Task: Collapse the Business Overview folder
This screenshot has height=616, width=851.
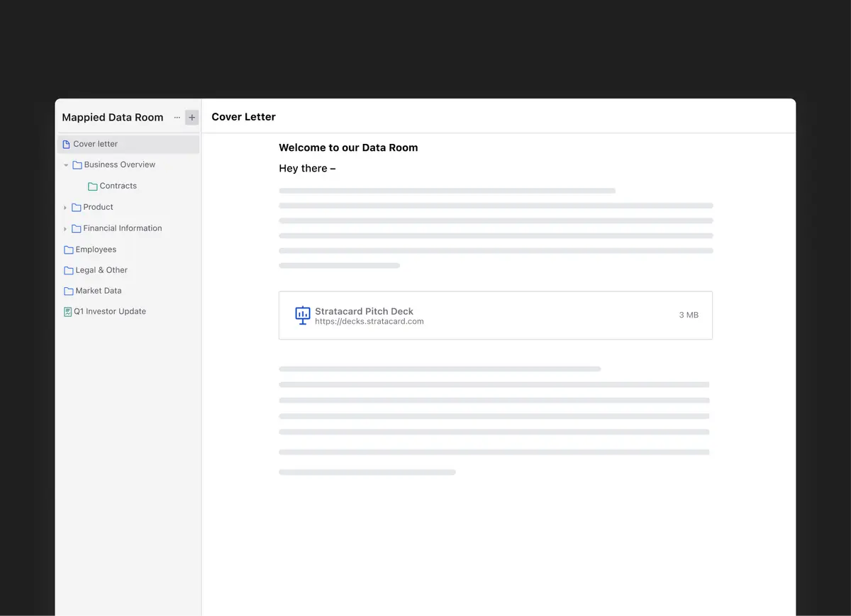Action: click(66, 164)
